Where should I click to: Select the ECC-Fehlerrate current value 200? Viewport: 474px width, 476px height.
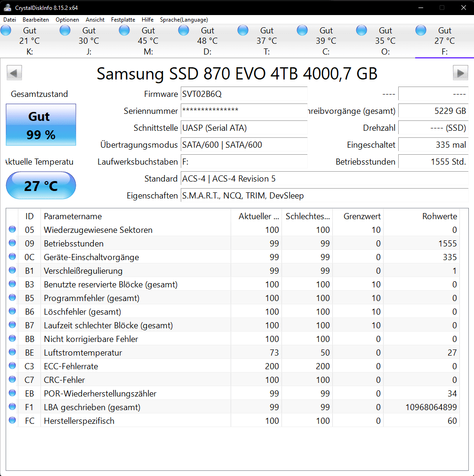click(272, 366)
